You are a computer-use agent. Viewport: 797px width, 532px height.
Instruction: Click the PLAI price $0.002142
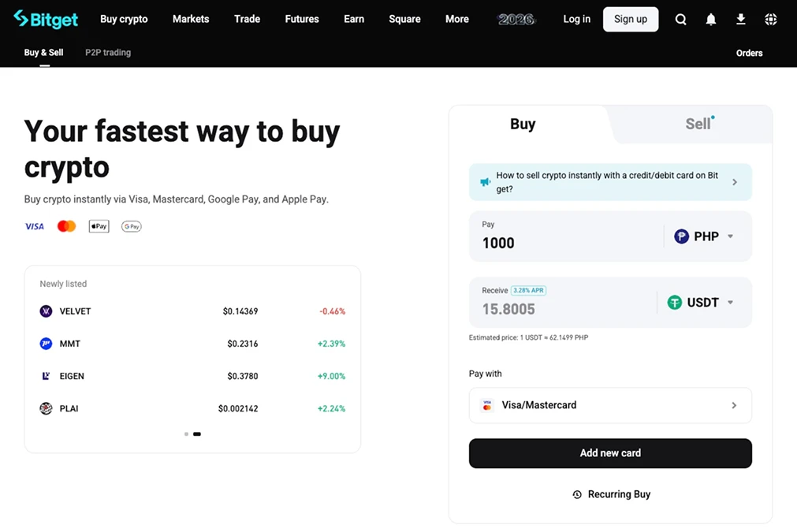click(238, 408)
